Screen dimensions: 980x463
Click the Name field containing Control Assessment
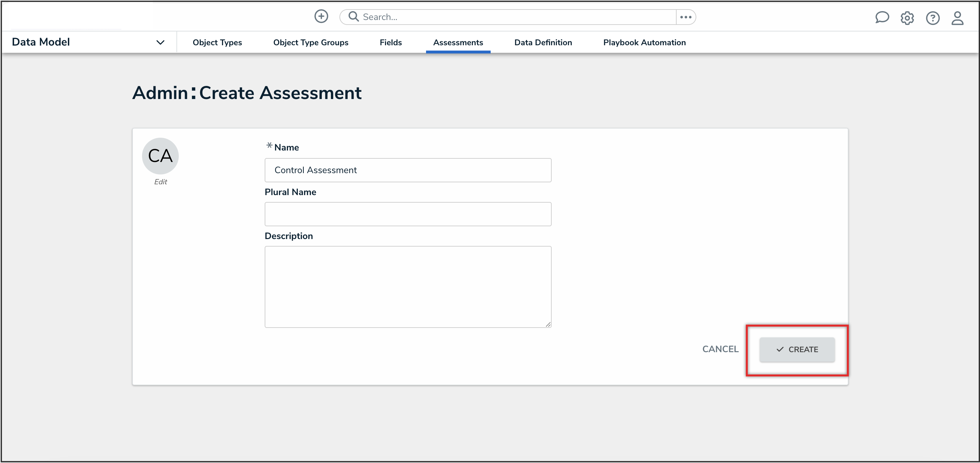(x=408, y=170)
